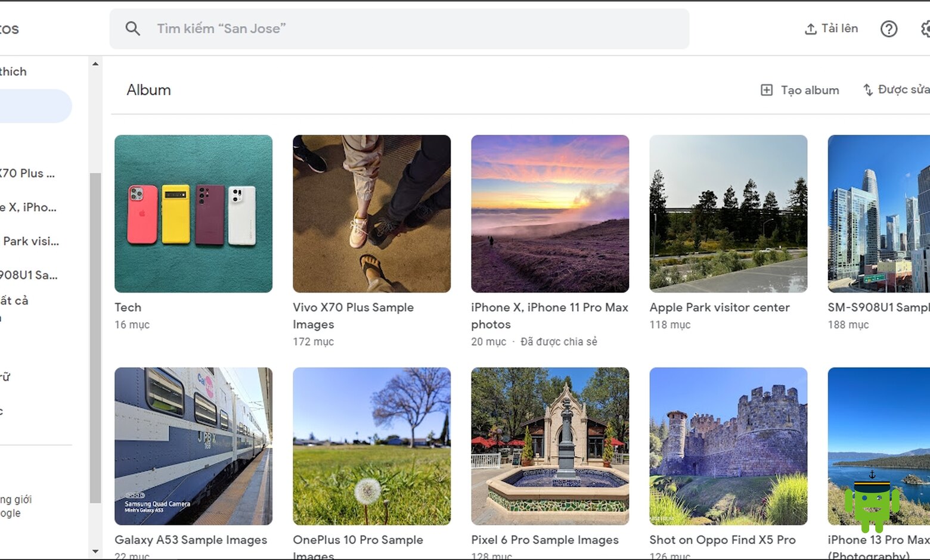The image size is (930, 560).
Task: Open the Tech album thumbnail
Action: click(x=193, y=213)
